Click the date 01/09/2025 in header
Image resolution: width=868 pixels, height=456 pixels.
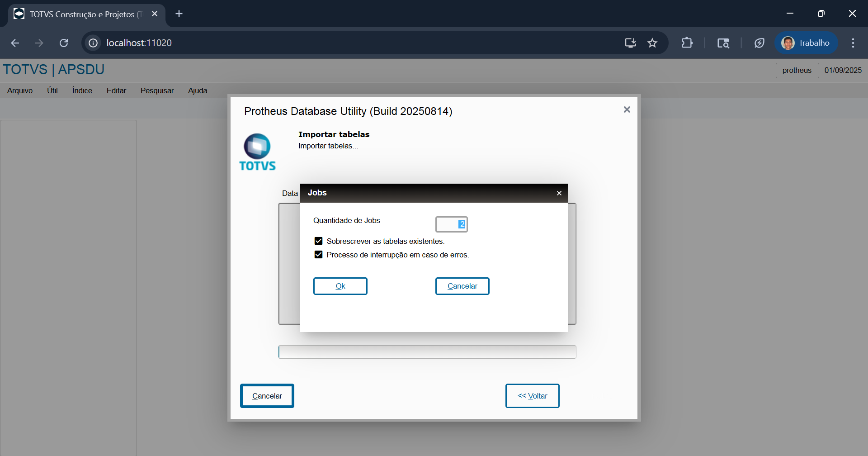point(843,70)
